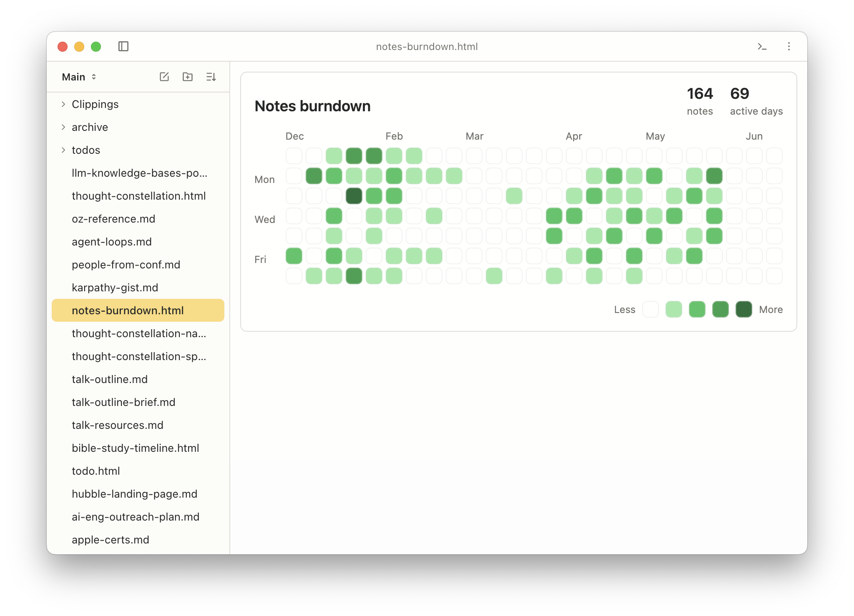Click the Feb month label
The width and height of the screenshot is (854, 616).
click(394, 136)
